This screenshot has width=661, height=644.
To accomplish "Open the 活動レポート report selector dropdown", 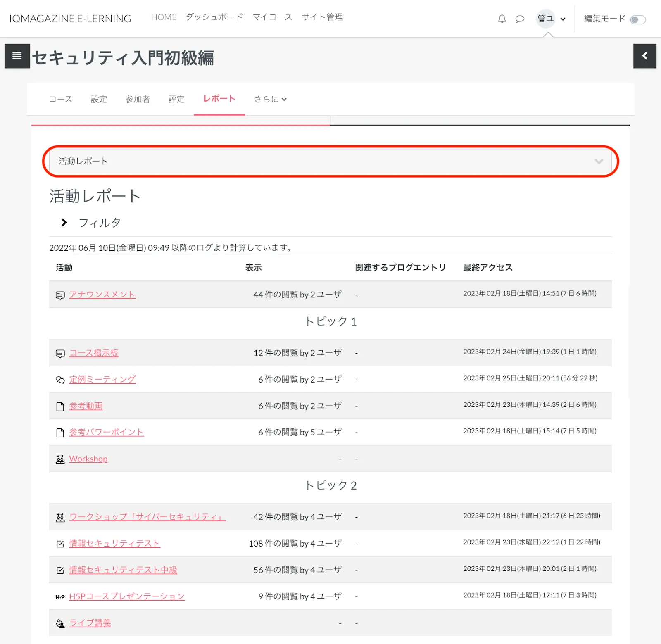I will (330, 161).
